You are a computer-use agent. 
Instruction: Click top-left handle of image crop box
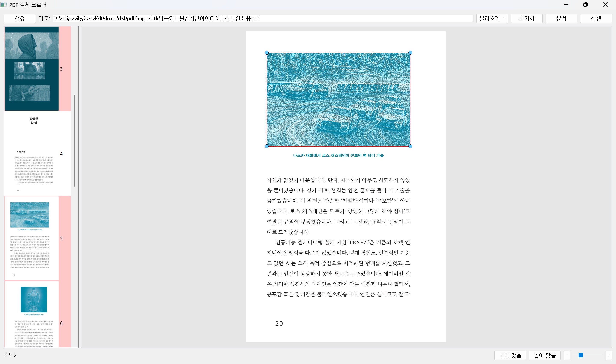click(267, 53)
